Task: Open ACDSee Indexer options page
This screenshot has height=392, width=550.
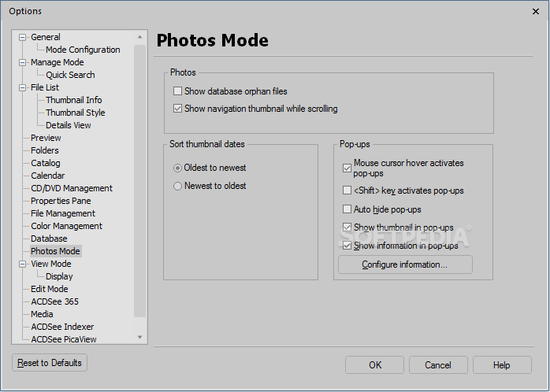Action: [x=62, y=327]
